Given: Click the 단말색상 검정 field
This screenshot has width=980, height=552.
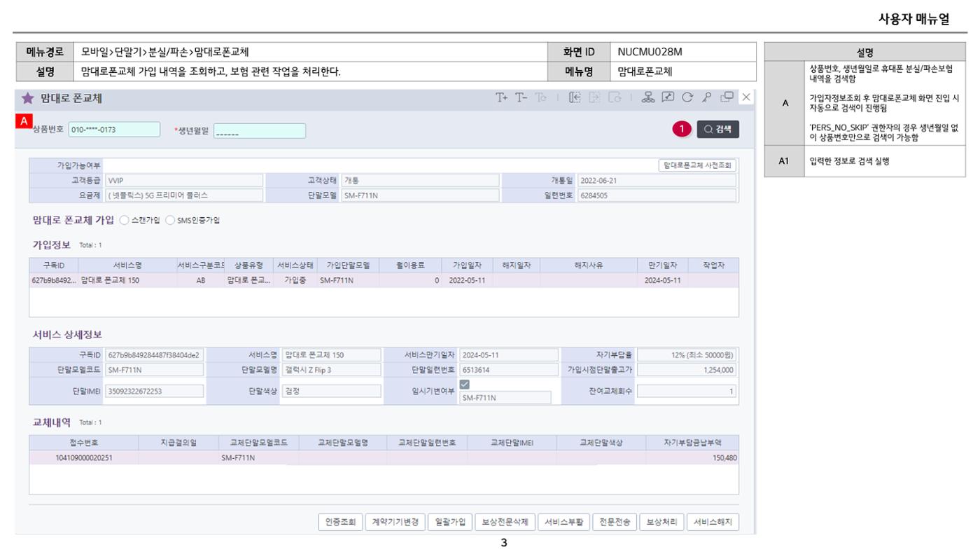Looking at the screenshot, I should tap(332, 391).
